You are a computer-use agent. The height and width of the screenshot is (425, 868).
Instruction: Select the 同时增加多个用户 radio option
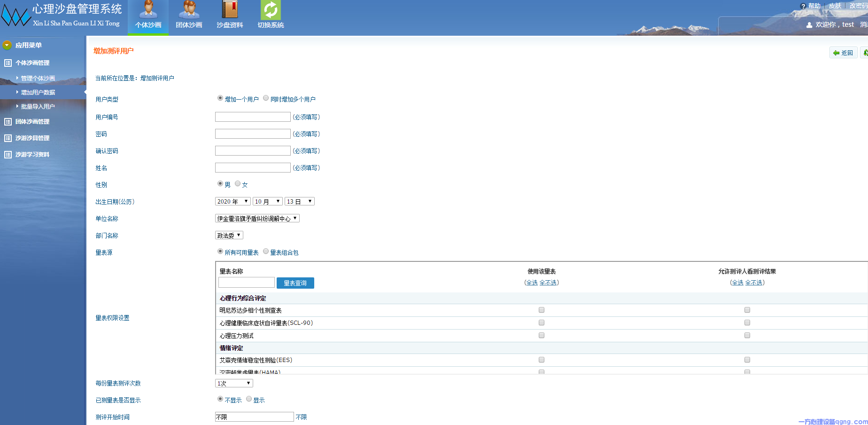tap(266, 98)
